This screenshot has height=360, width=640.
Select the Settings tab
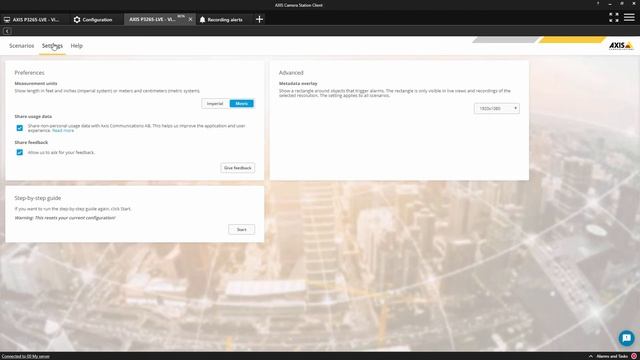[52, 46]
